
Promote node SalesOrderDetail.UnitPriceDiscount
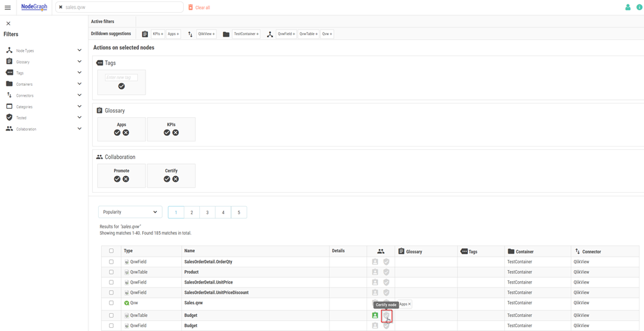[375, 293]
